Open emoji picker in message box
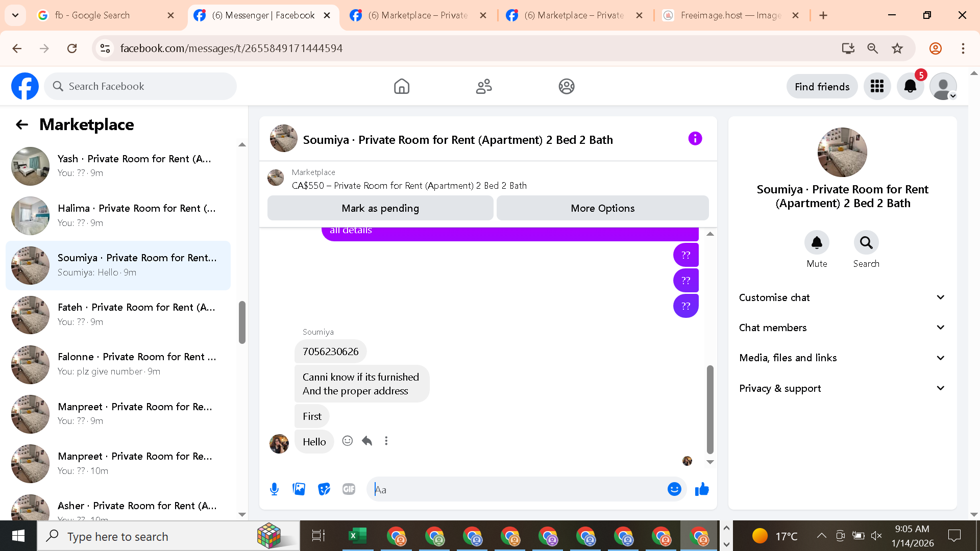This screenshot has height=551, width=980. (x=674, y=489)
